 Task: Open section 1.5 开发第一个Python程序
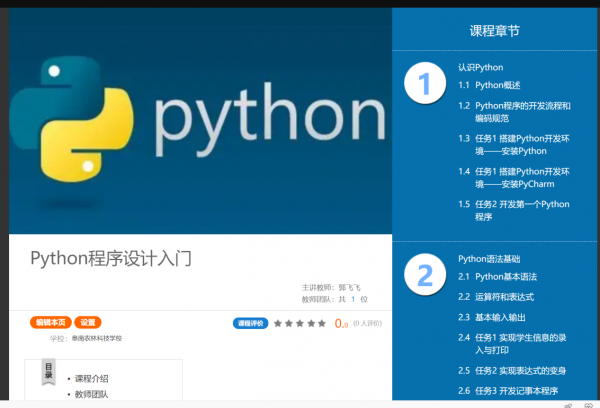pos(514,210)
